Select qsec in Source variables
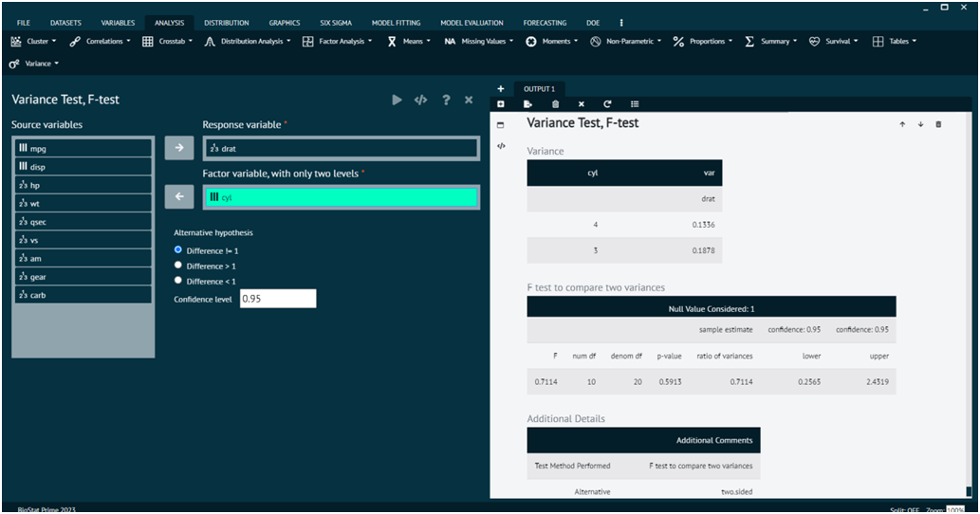980x514 pixels. pyautogui.click(x=83, y=222)
